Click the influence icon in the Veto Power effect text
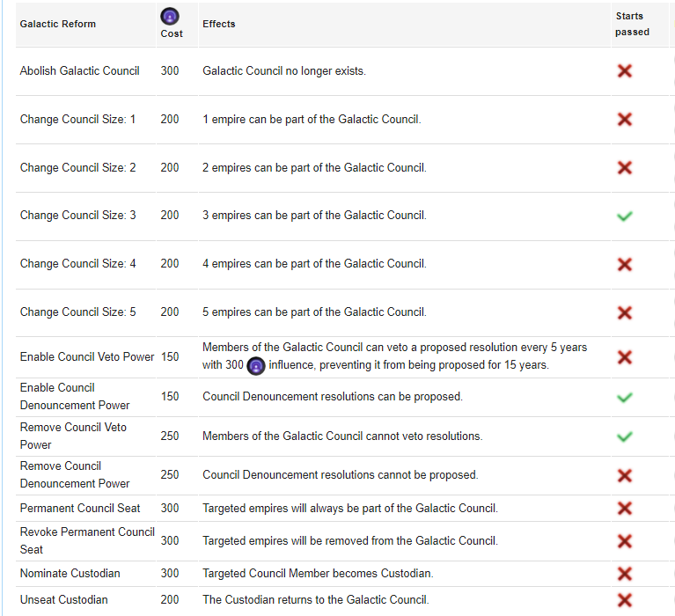 click(x=256, y=366)
